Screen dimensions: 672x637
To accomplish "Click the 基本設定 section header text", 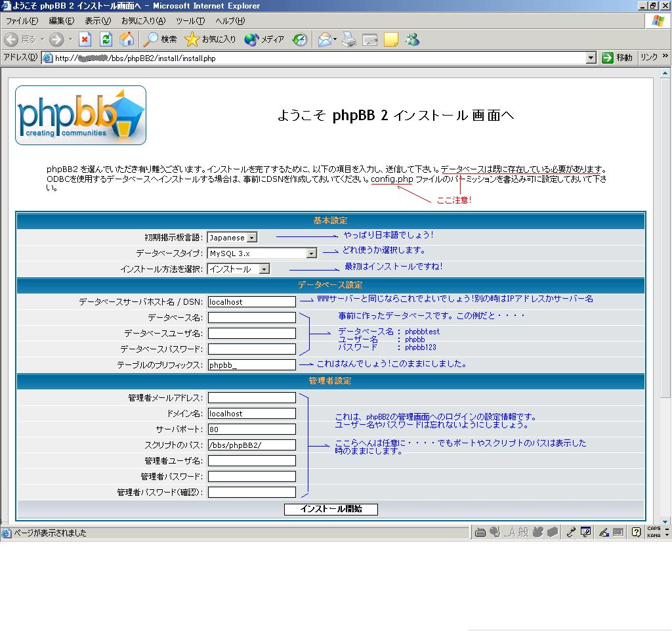I will pyautogui.click(x=330, y=221).
